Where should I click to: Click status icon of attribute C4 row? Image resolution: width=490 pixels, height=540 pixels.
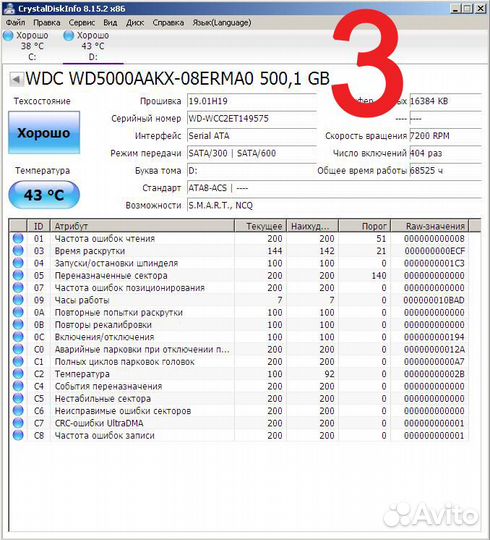coord(18,386)
